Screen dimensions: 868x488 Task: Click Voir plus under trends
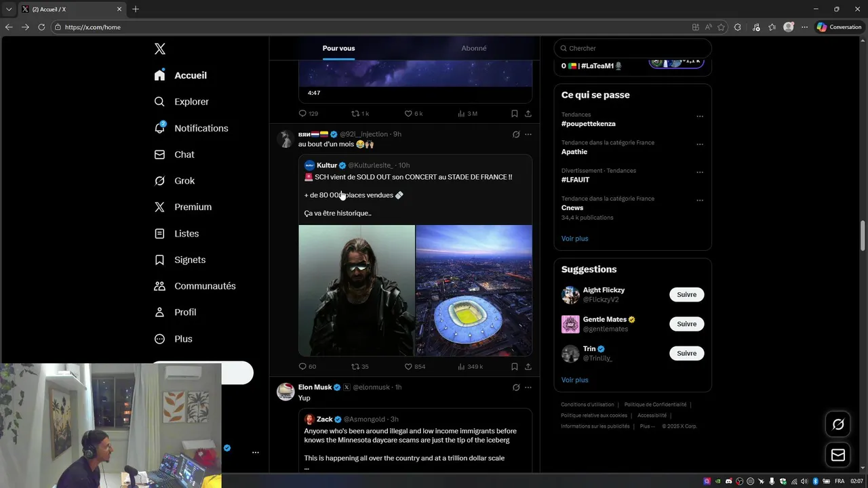574,239
